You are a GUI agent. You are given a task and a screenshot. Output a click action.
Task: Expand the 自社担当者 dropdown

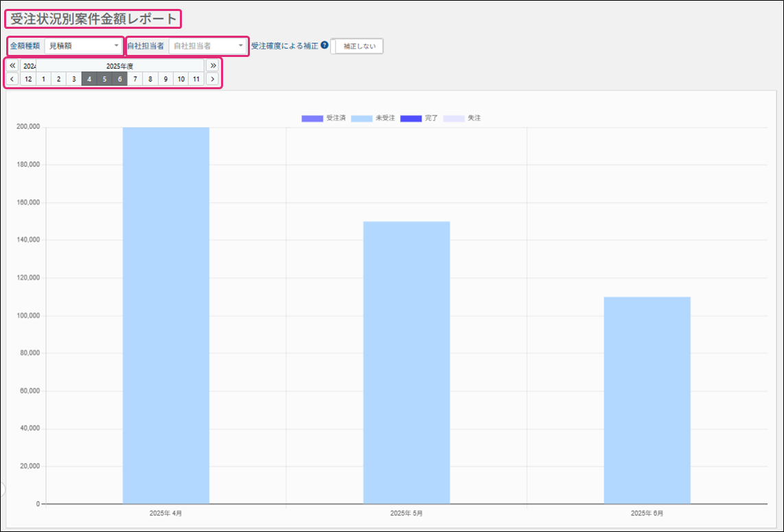coord(207,46)
